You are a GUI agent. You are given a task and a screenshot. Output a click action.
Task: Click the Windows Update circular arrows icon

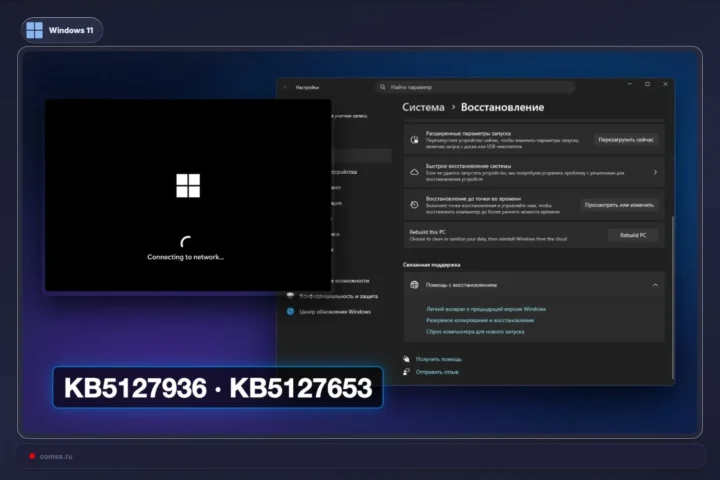[x=290, y=311]
